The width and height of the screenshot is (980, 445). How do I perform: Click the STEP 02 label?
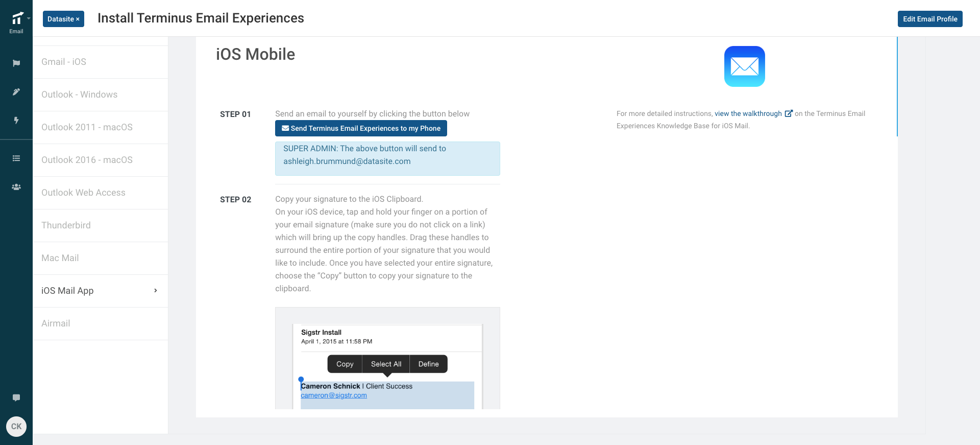[235, 200]
